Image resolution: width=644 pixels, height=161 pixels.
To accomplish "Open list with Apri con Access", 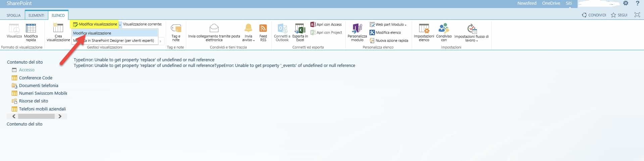I will (326, 24).
